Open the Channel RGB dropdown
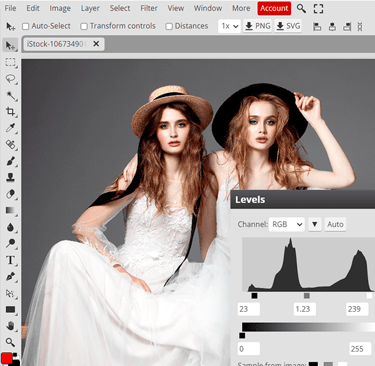 coord(287,224)
